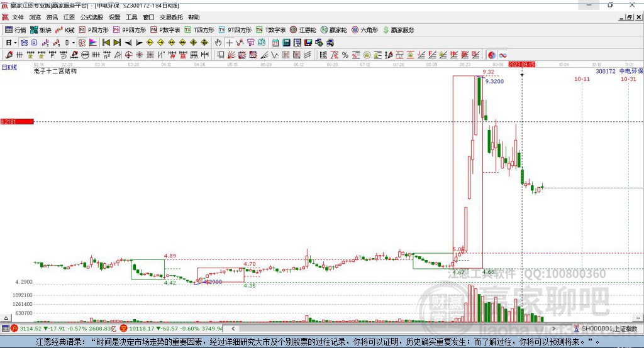Switch to the K线 candlestick chart
The width and height of the screenshot is (644, 348).
coord(65,30)
